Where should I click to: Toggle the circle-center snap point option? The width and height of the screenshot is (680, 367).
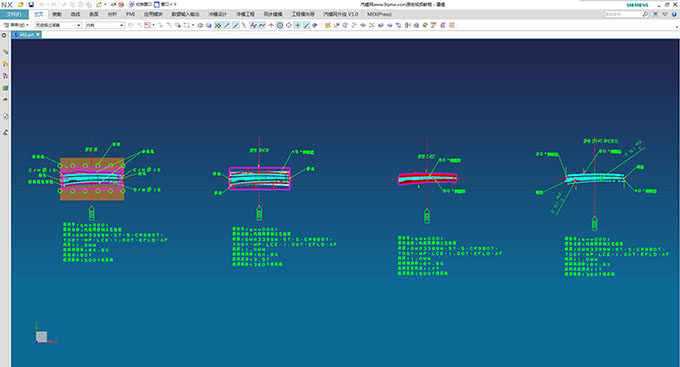tap(280, 25)
